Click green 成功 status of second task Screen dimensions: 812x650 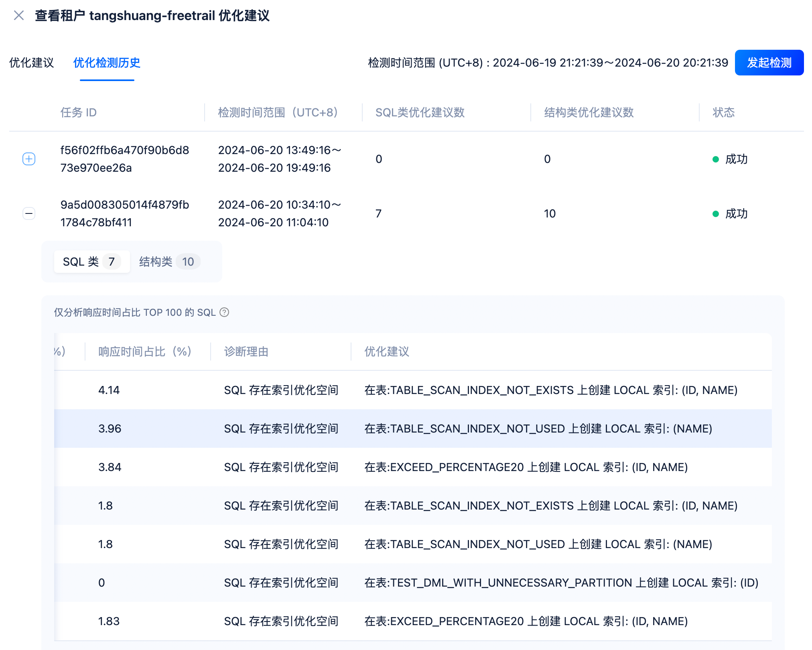[736, 213]
